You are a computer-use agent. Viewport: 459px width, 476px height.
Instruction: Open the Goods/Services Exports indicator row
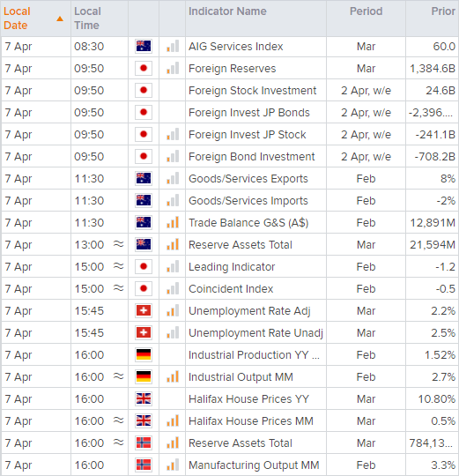pos(230,178)
